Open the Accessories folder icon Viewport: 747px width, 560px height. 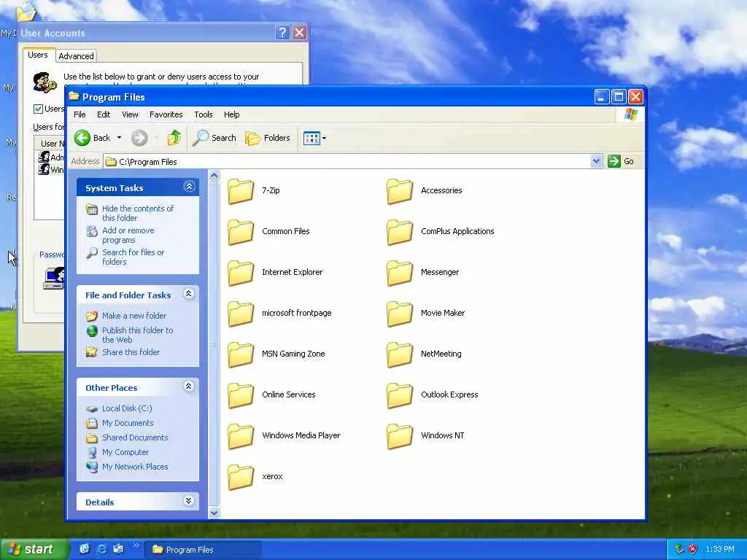coord(400,190)
